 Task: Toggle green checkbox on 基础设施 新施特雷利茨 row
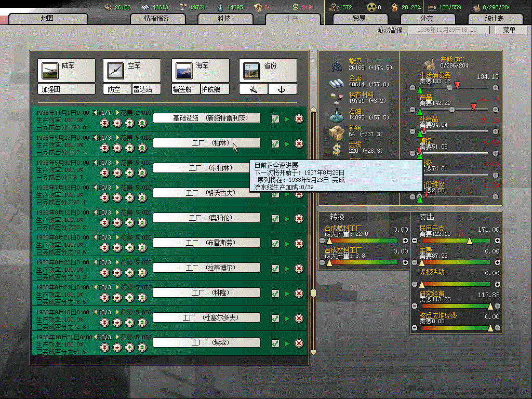pyautogui.click(x=275, y=119)
